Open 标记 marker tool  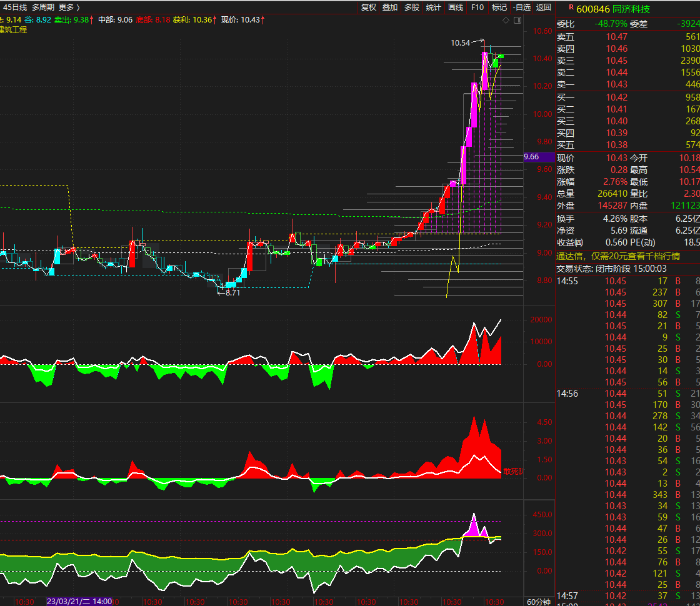499,7
